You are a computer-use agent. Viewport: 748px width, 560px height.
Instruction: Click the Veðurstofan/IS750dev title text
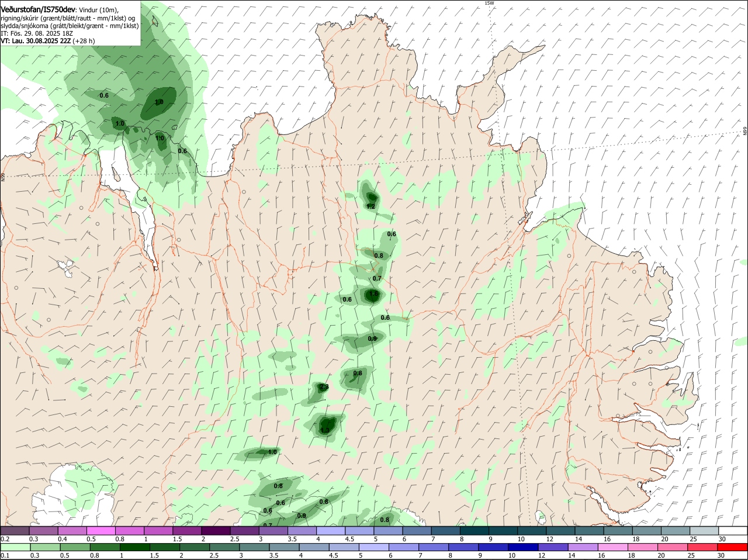click(37, 9)
